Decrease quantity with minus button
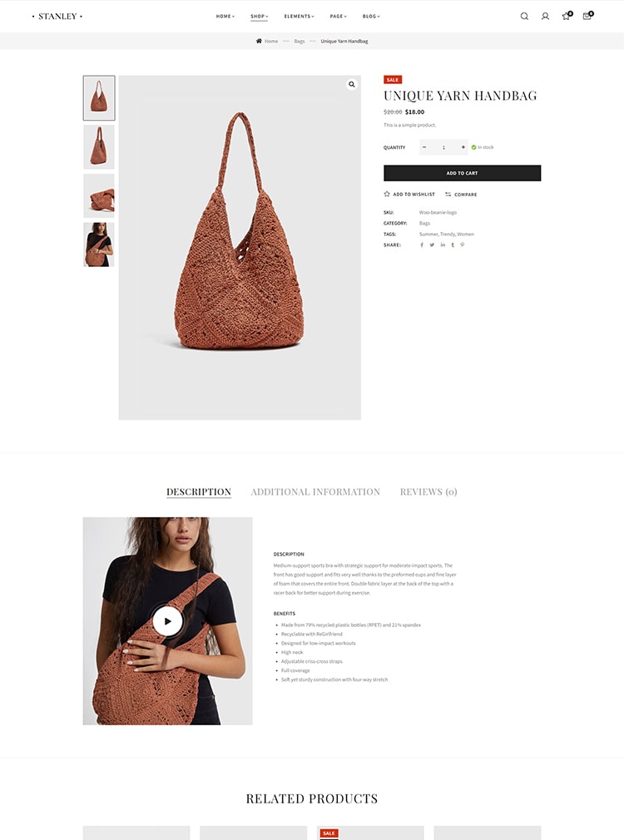624x840 pixels. pyautogui.click(x=424, y=147)
